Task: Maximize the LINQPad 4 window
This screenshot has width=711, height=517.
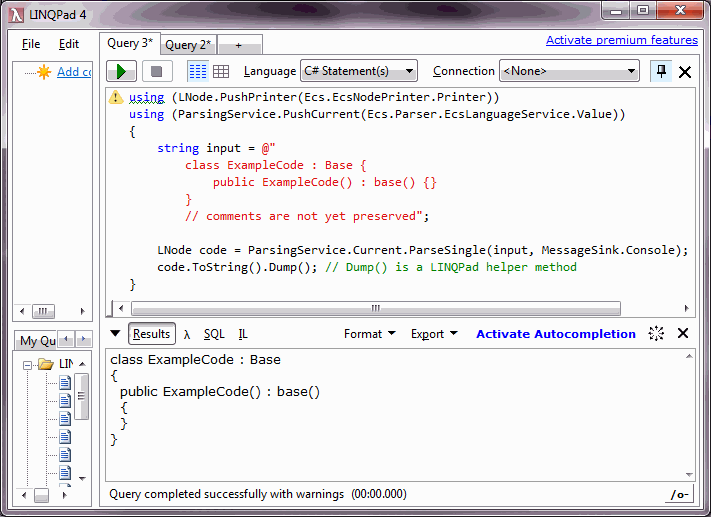Action: (x=643, y=11)
